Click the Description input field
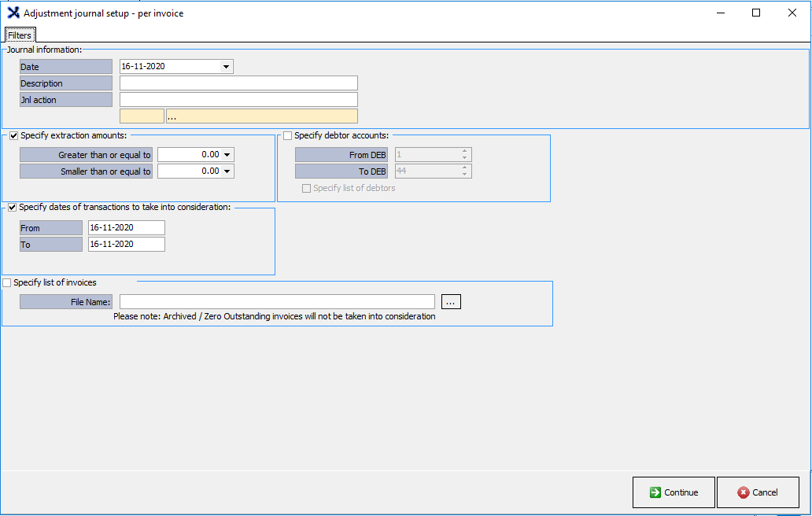 (238, 83)
